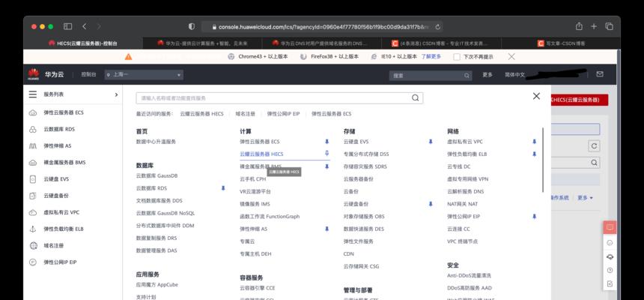Open the 了解更多 link in banner
The width and height of the screenshot is (644, 300).
tap(431, 56)
